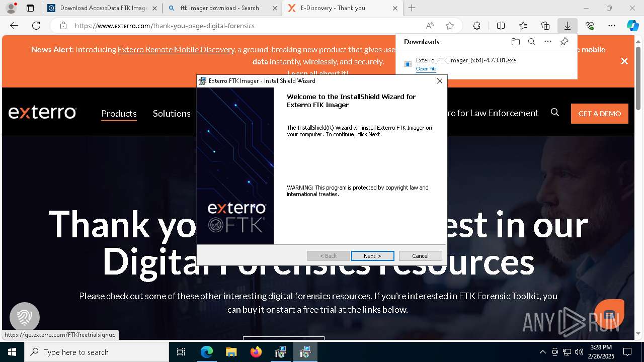This screenshot has height=362, width=644.
Task: View site information lock icon
Action: [x=63, y=26]
